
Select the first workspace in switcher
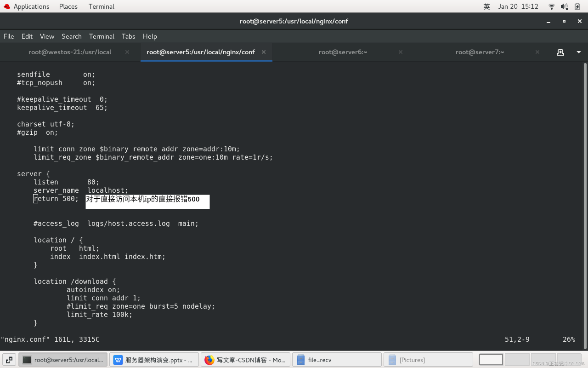(x=491, y=360)
